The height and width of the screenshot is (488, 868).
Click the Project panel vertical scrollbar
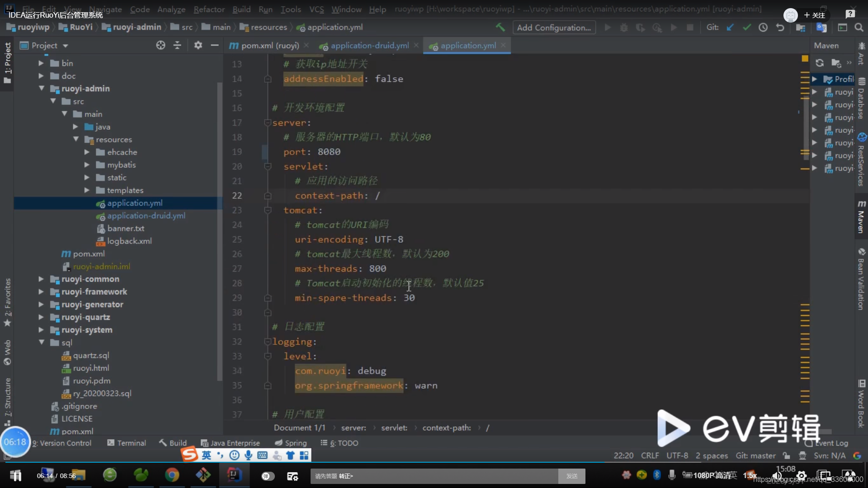click(x=220, y=230)
